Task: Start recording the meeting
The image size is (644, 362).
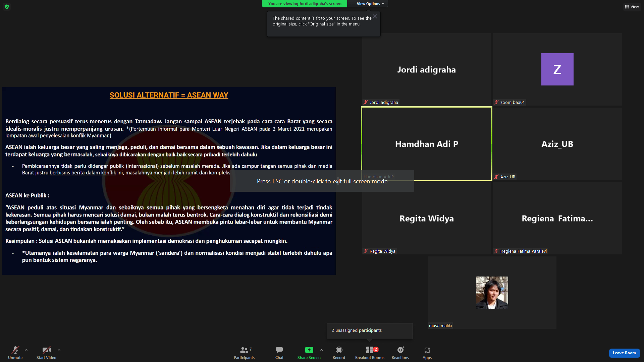Action: [339, 353]
